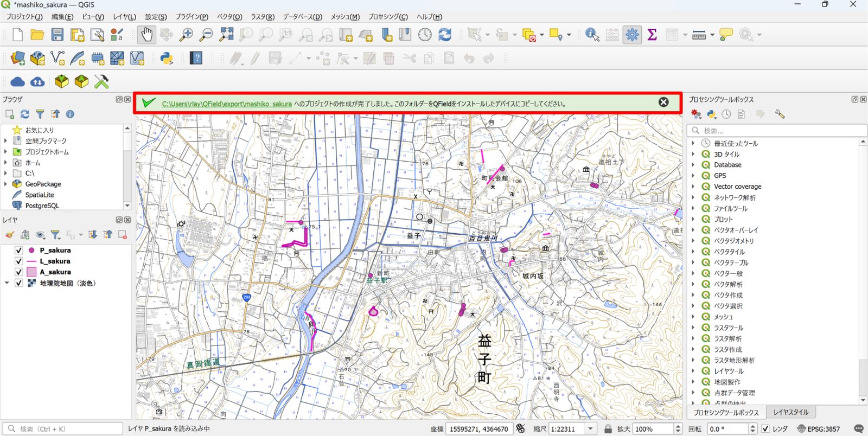Expand the C:\ drive in Browser
Screen dimensions: 868x436
pos(6,173)
